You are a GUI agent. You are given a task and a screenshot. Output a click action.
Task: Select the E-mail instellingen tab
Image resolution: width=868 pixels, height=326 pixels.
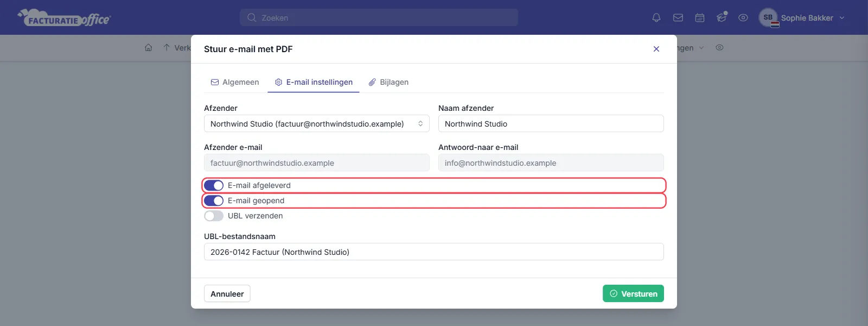(x=314, y=82)
